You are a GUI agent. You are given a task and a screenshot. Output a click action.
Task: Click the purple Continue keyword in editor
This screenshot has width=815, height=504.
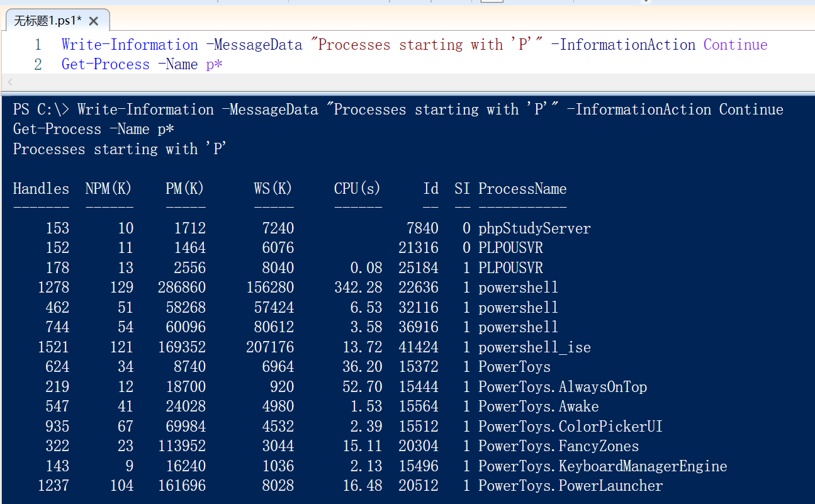735,45
